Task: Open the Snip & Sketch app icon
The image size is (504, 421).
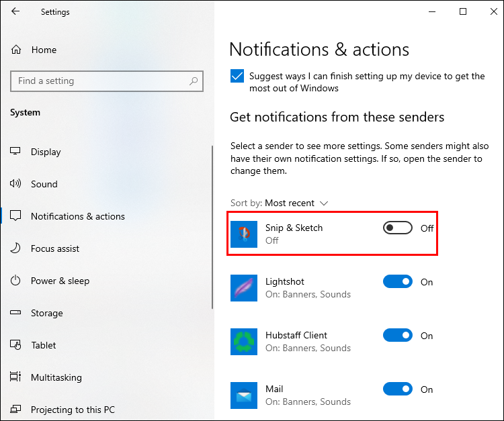Action: point(244,234)
